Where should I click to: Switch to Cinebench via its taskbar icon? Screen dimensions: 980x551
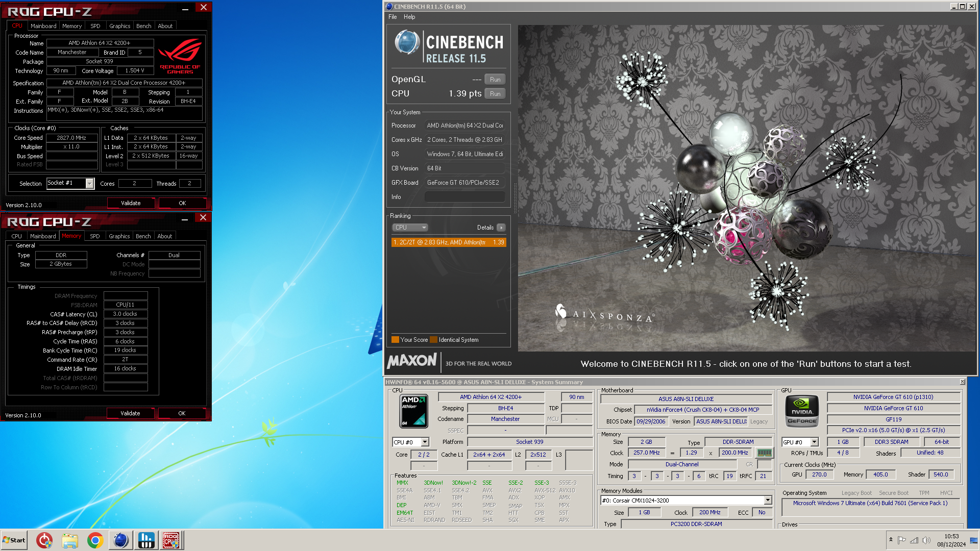click(121, 540)
